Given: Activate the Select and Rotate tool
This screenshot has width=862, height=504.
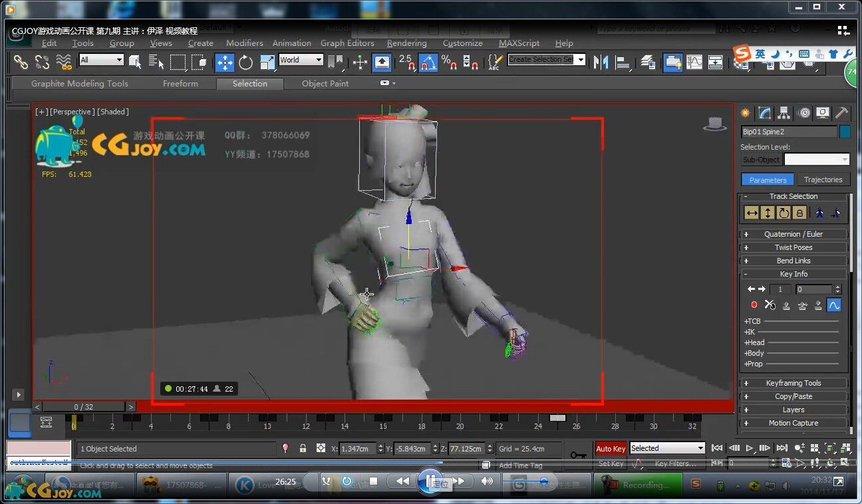Looking at the screenshot, I should [246, 62].
